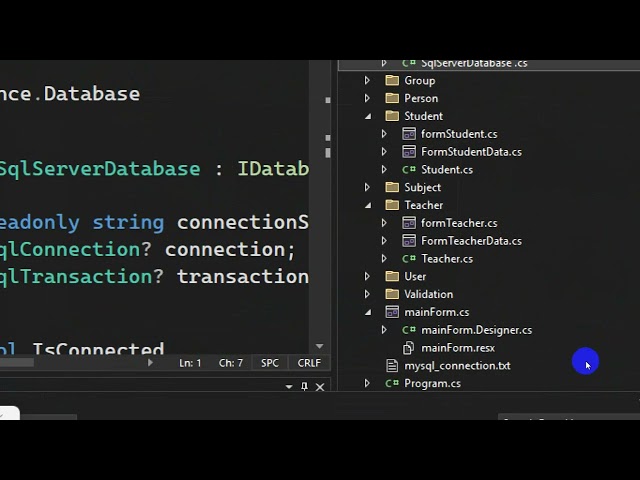
Task: Click the Ch: 7 character indicator
Action: [x=231, y=363]
